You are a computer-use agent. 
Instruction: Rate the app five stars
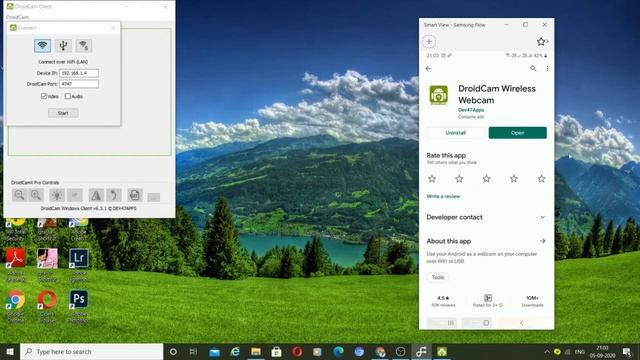coord(542,179)
